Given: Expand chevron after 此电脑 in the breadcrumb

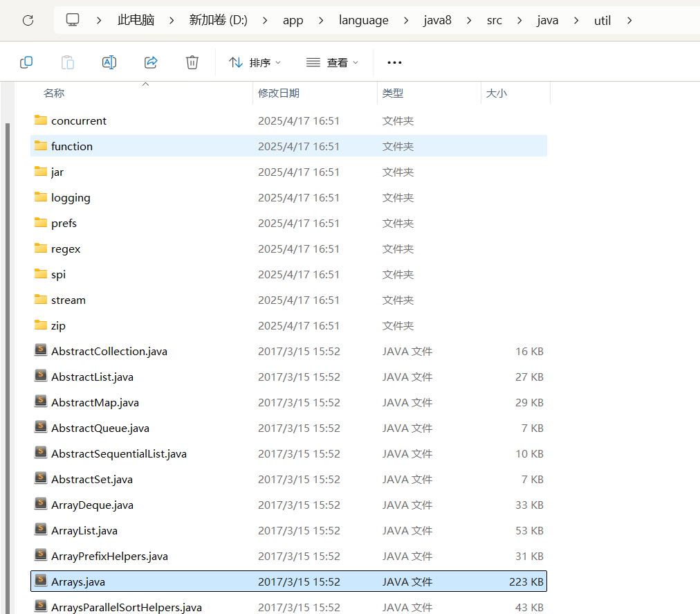Looking at the screenshot, I should click(172, 21).
